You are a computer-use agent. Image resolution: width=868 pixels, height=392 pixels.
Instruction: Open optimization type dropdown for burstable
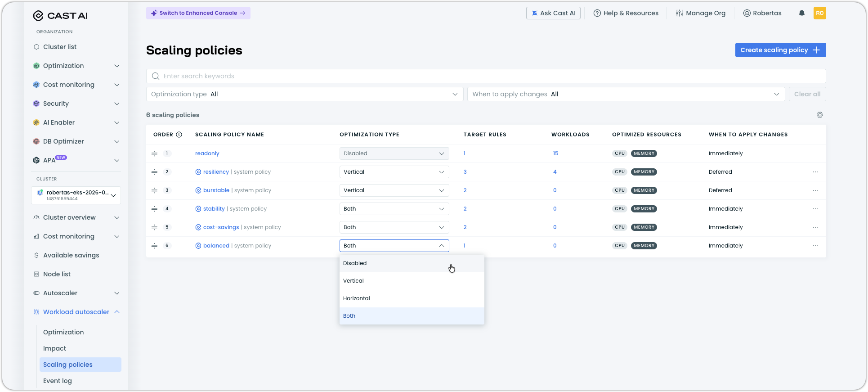coord(394,190)
